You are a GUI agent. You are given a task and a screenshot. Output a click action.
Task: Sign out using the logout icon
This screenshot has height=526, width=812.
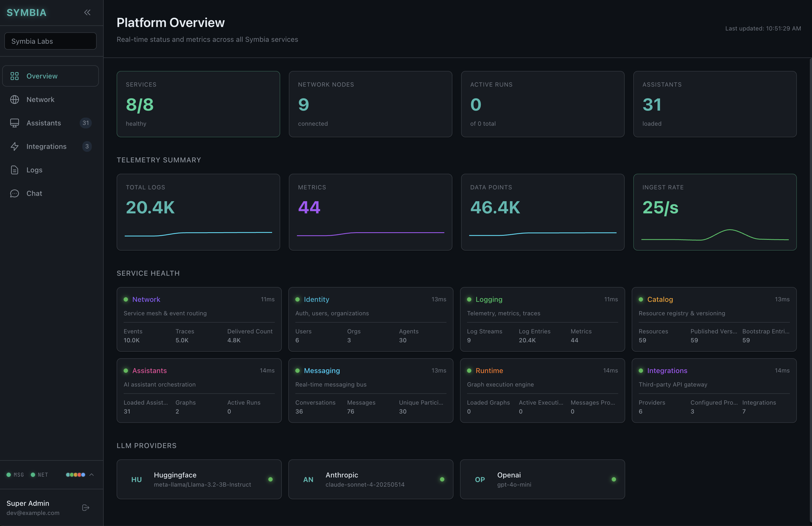85,508
